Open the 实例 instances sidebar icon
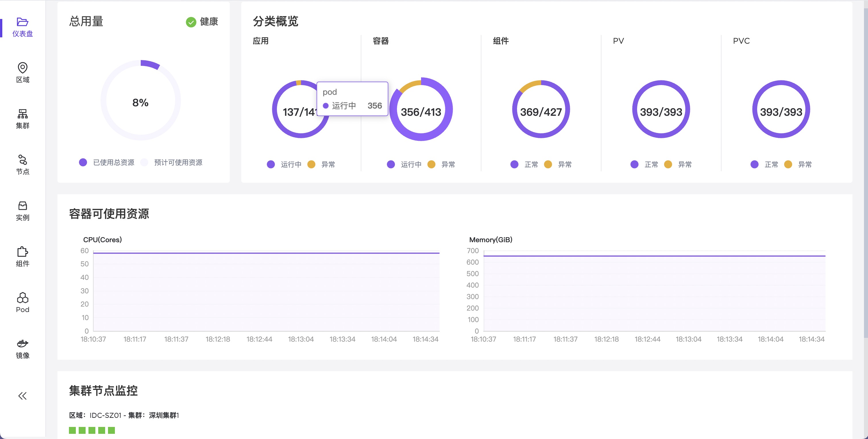Screen dimensions: 868x439 (x=22, y=206)
